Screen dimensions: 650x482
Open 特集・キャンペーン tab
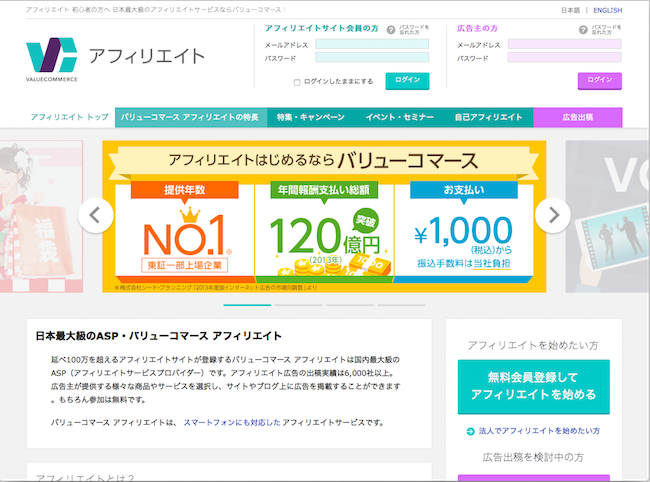(x=310, y=117)
